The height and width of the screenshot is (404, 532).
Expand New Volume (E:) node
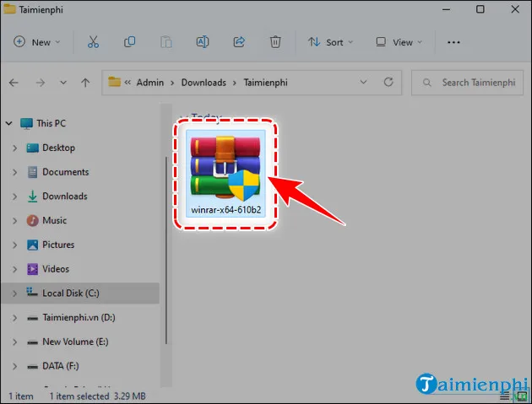pyautogui.click(x=14, y=342)
